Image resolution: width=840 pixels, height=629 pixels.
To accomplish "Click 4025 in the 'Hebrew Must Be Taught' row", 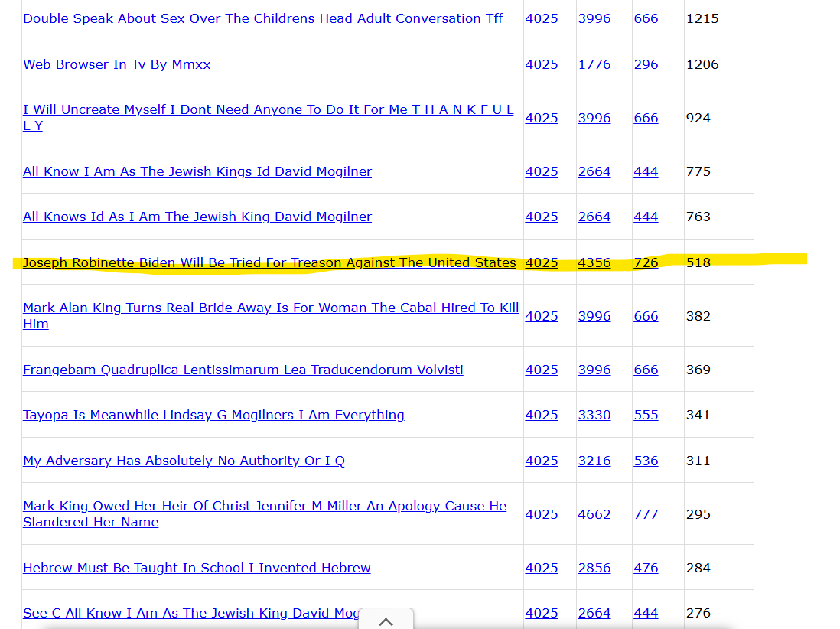I will pyautogui.click(x=542, y=568).
